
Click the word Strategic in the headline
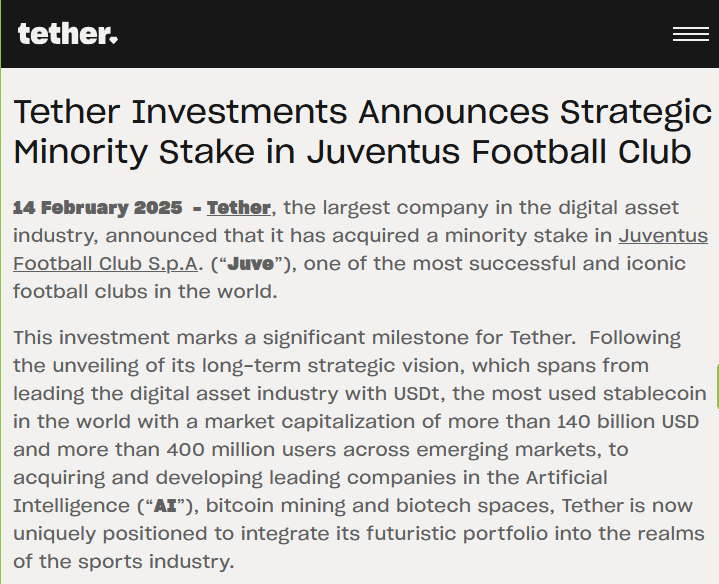(x=636, y=112)
